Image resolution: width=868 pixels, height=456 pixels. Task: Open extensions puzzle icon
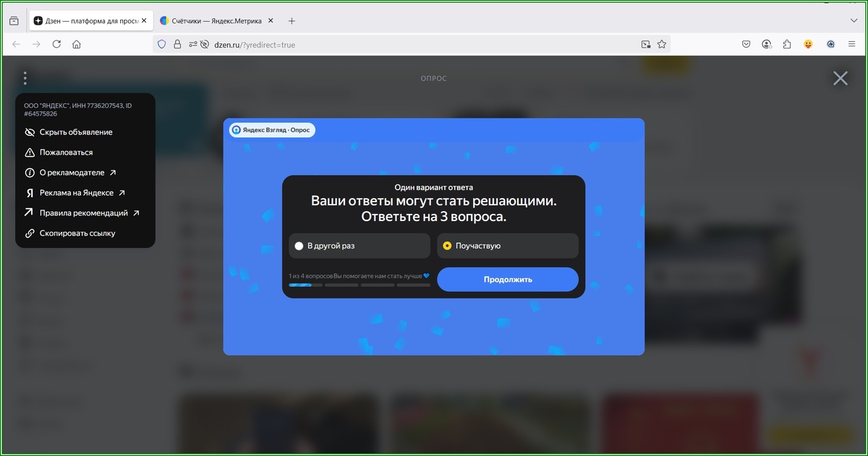(x=787, y=44)
